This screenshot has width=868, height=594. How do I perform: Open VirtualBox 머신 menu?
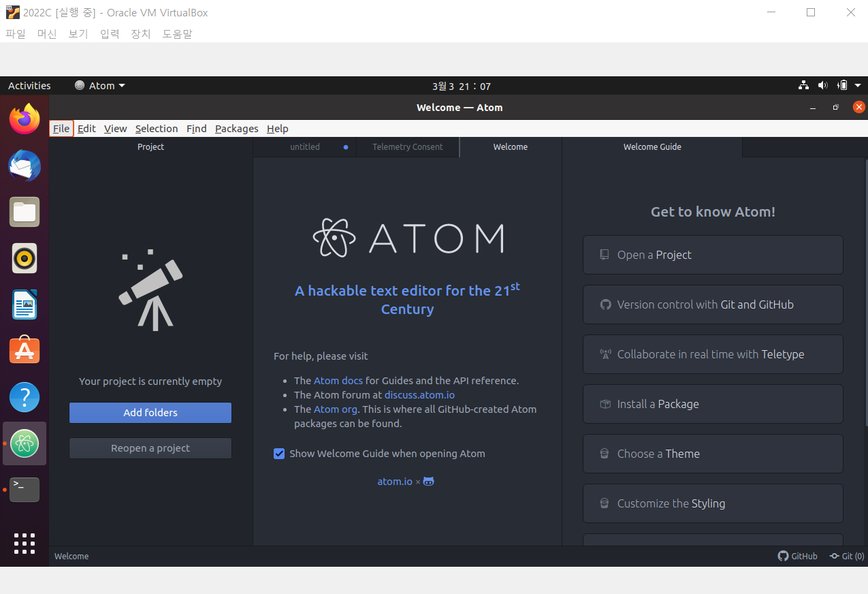[47, 33]
